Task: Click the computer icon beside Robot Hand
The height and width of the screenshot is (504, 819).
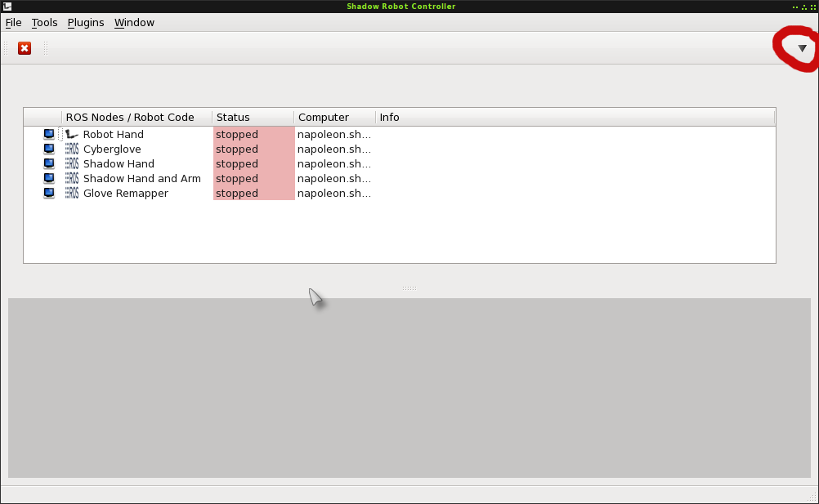Action: pos(48,134)
